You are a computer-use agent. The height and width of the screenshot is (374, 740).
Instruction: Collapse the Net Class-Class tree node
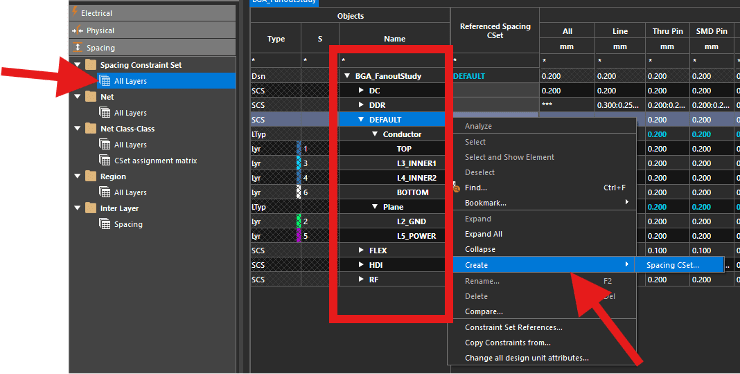coord(77,128)
